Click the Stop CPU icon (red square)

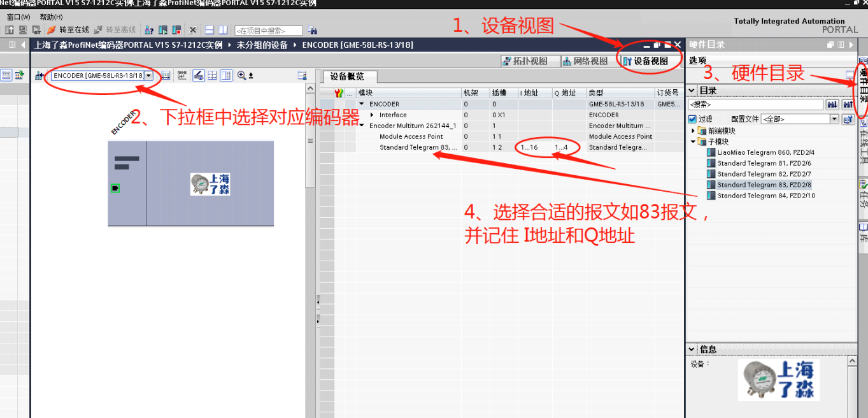point(176,30)
